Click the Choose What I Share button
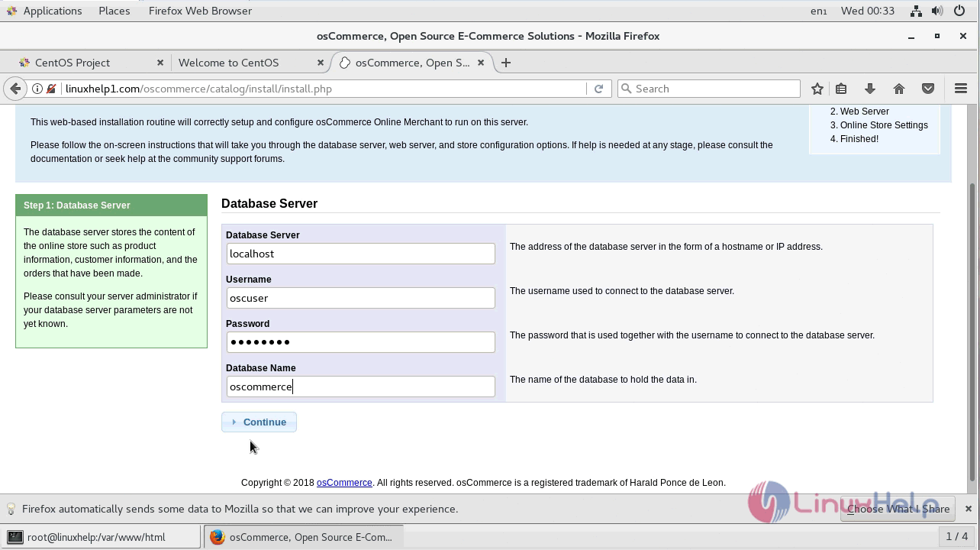The height and width of the screenshot is (550, 980). 898,509
